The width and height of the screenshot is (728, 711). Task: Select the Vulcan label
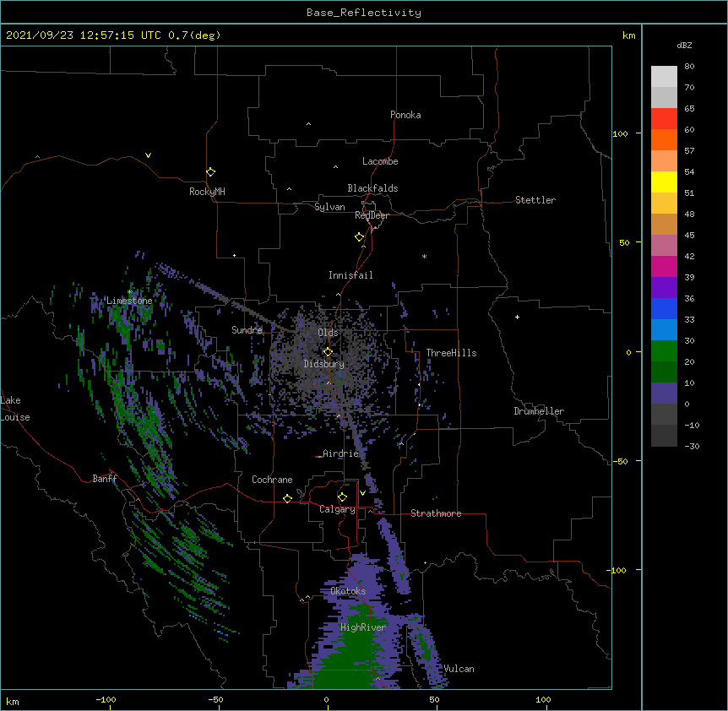click(459, 669)
